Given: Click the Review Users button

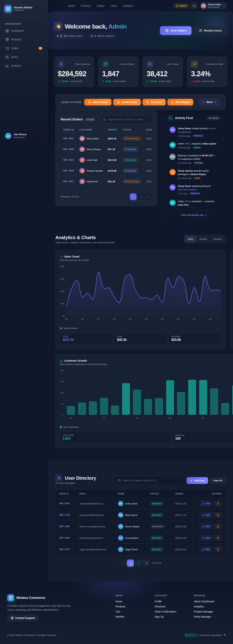Looking at the screenshot, I should pyautogui.click(x=210, y=31).
